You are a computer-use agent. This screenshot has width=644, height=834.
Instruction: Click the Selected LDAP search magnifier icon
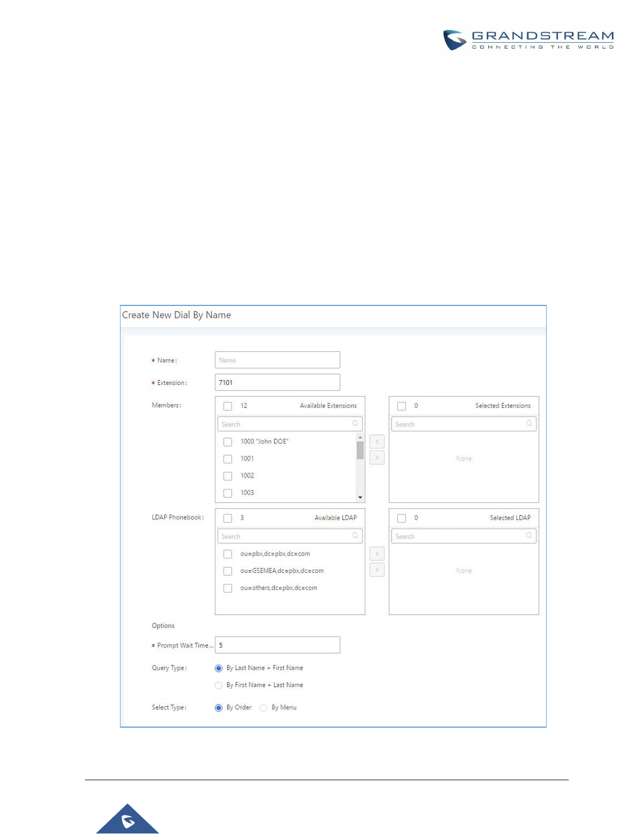(x=529, y=535)
